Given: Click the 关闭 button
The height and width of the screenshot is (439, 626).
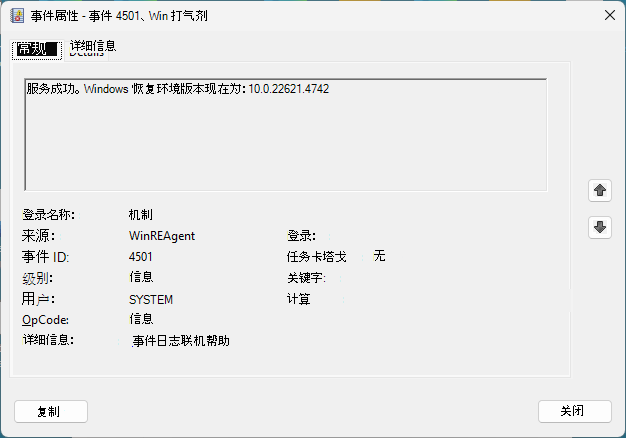Looking at the screenshot, I should point(574,411).
